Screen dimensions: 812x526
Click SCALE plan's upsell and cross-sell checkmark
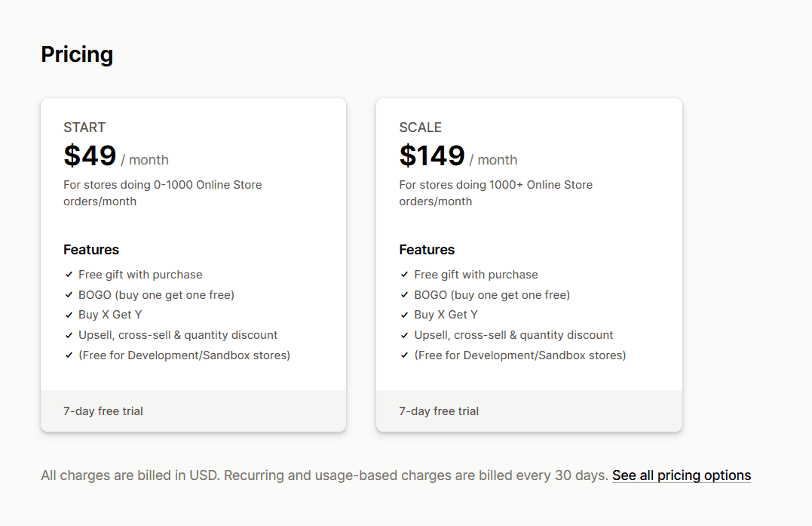(x=405, y=335)
